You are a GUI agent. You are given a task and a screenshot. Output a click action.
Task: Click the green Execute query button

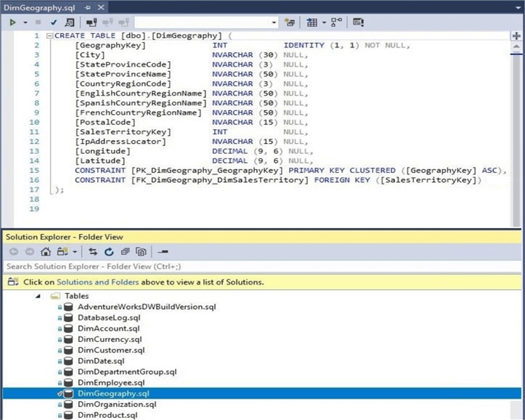pyautogui.click(x=12, y=22)
